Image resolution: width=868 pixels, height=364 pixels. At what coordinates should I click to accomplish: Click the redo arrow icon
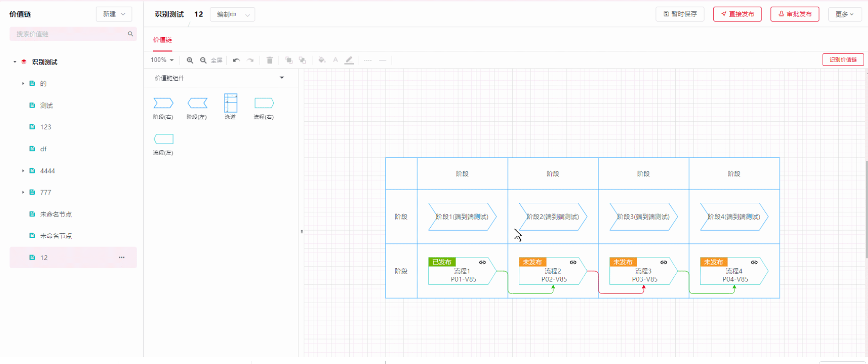tap(250, 60)
